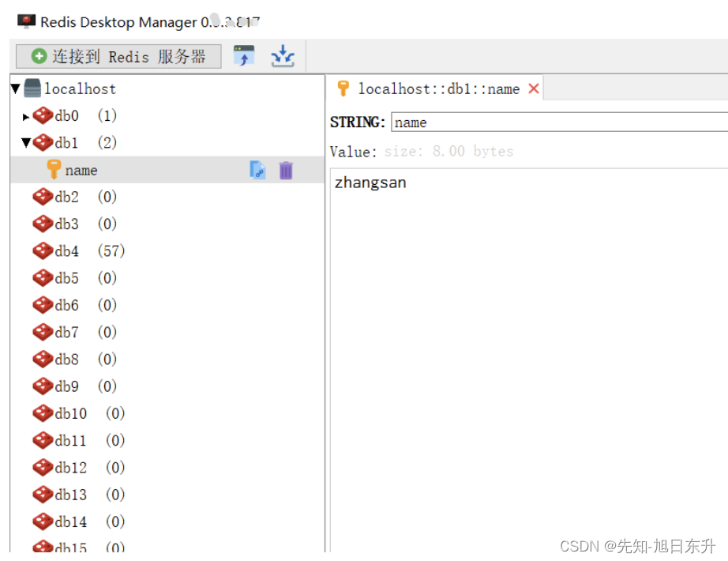The image size is (728, 561).
Task: Select the db0 database icon
Action: tap(43, 115)
